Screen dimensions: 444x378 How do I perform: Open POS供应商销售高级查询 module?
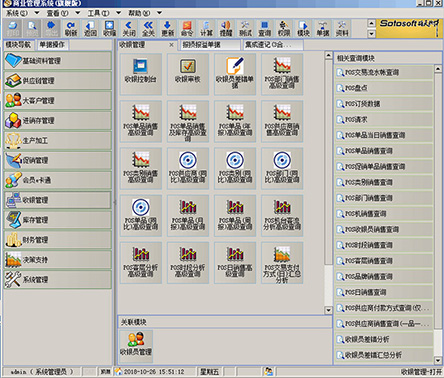coord(282,122)
